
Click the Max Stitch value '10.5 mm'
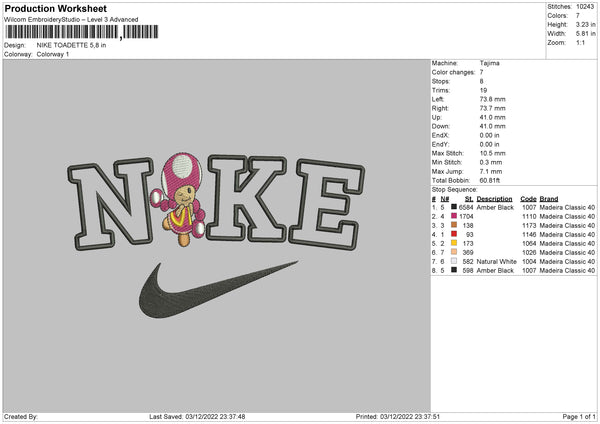click(492, 153)
